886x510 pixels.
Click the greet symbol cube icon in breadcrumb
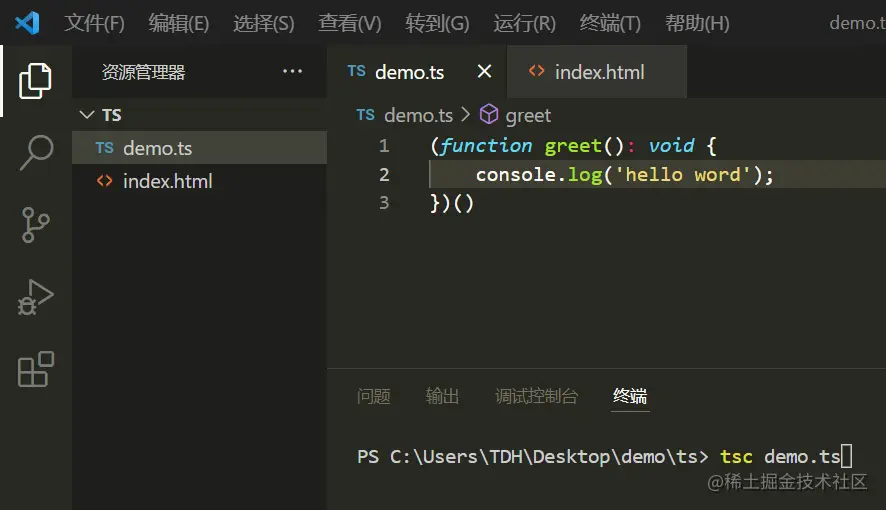[x=489, y=115]
